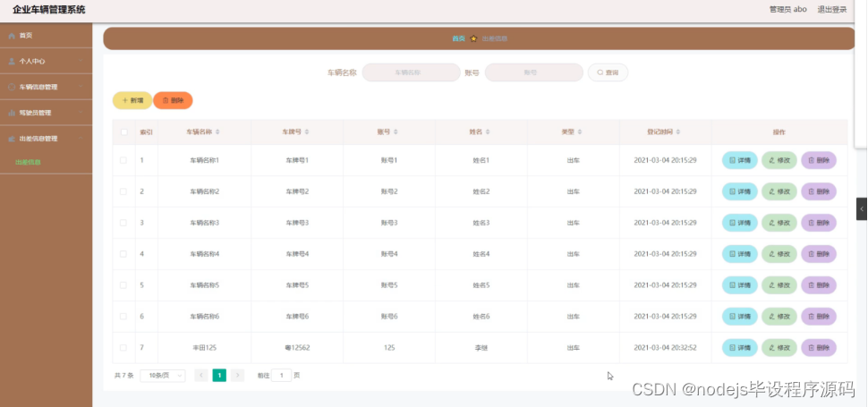Open the 个人中心 sidebar menu

click(46, 62)
